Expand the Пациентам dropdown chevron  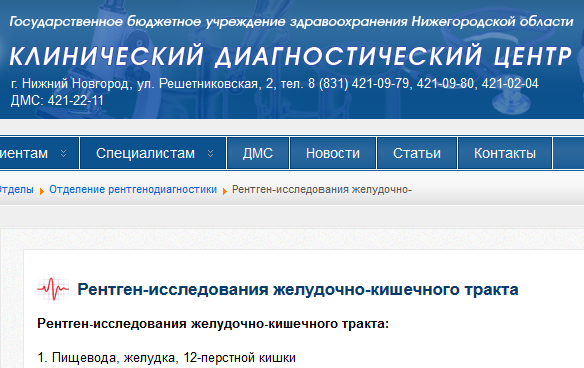pos(63,153)
